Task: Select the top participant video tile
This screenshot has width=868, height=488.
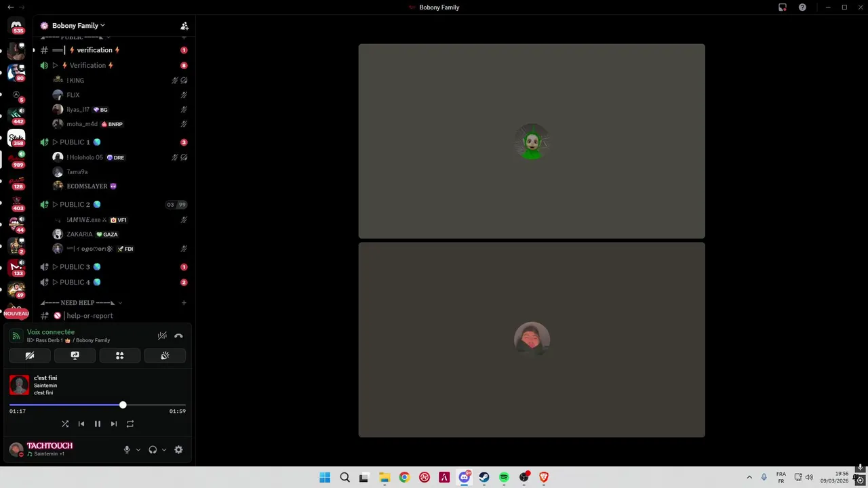Action: [532, 141]
